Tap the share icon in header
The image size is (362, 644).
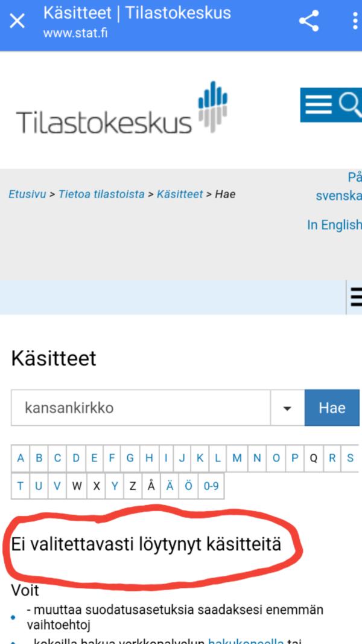[x=309, y=21]
